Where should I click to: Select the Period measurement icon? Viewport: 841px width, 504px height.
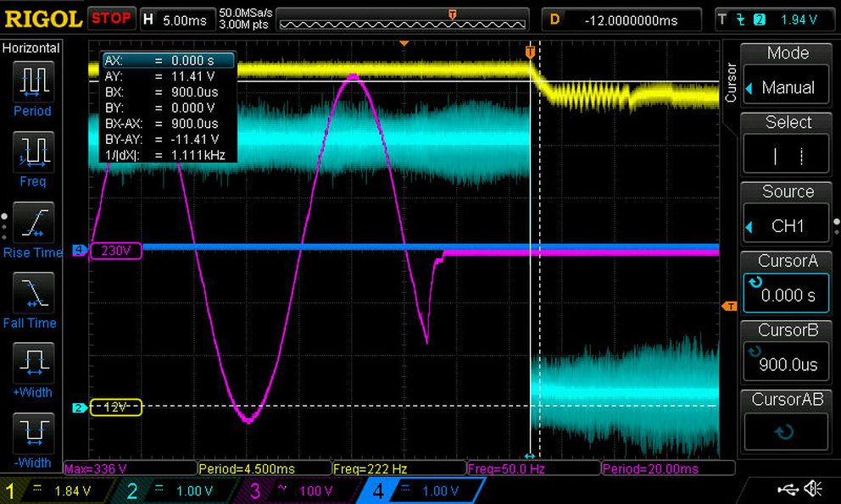pos(33,82)
